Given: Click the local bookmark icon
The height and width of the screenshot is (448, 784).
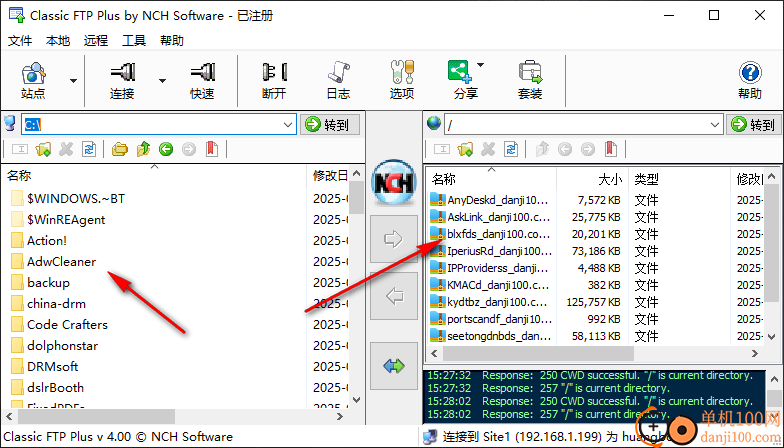Looking at the screenshot, I should tap(212, 149).
